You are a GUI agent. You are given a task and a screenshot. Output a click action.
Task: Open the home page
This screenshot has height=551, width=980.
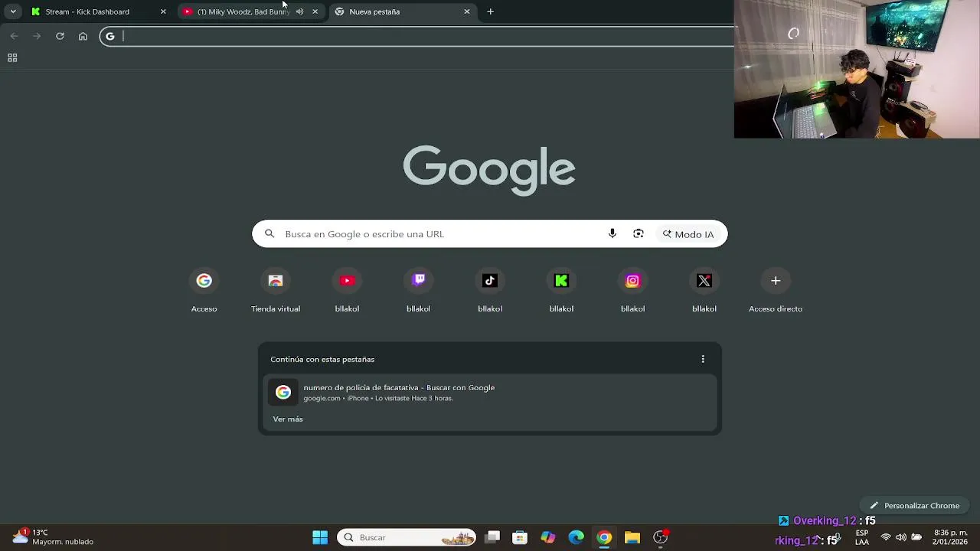[x=83, y=36]
